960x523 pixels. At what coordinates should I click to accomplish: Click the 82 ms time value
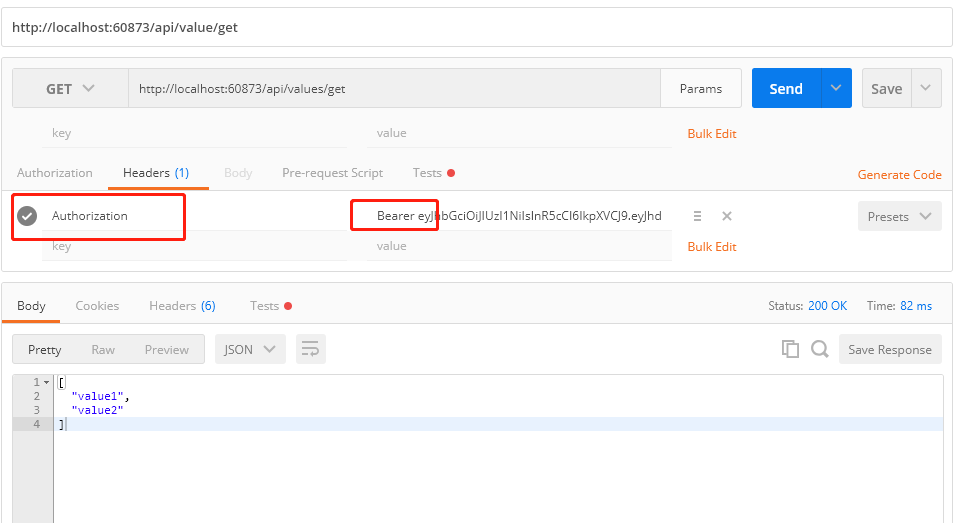tap(916, 306)
